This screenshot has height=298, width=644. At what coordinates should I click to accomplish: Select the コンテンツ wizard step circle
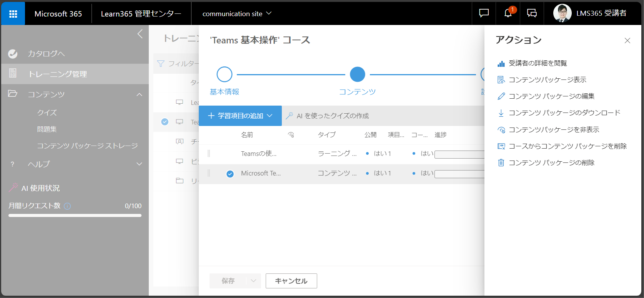pyautogui.click(x=358, y=74)
